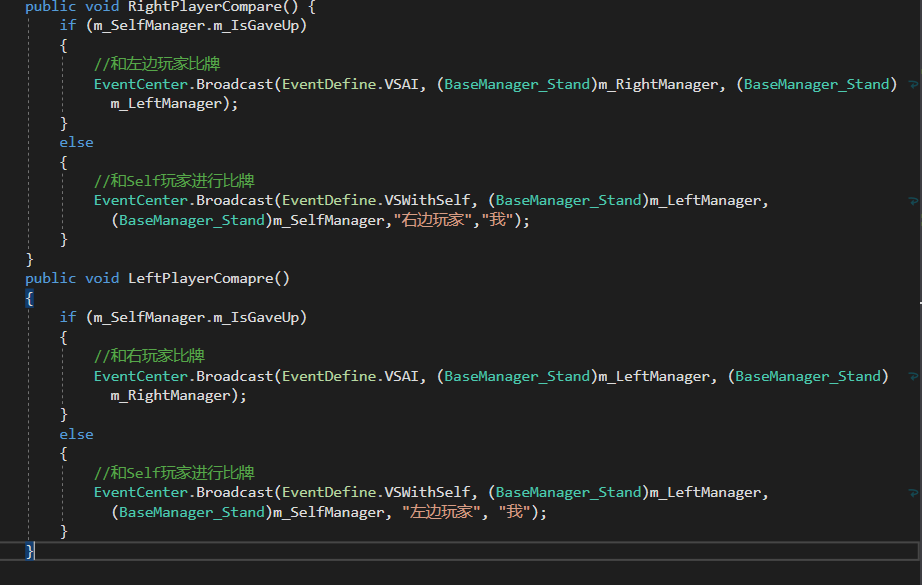Click the RightPlayerCompare method name
Screen dimensions: 922x585
pyautogui.click(x=205, y=7)
